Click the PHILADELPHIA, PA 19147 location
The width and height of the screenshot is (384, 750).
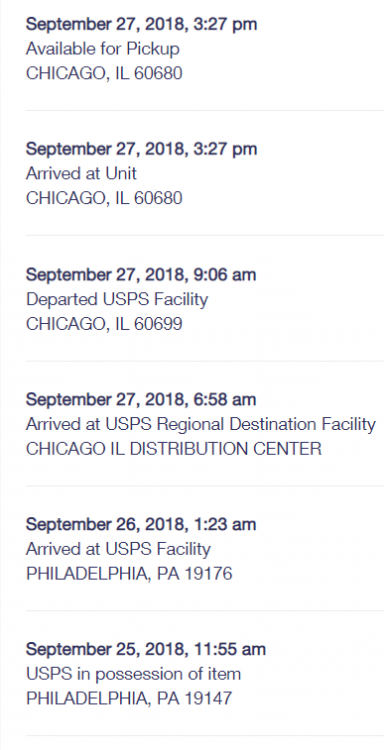click(x=129, y=698)
